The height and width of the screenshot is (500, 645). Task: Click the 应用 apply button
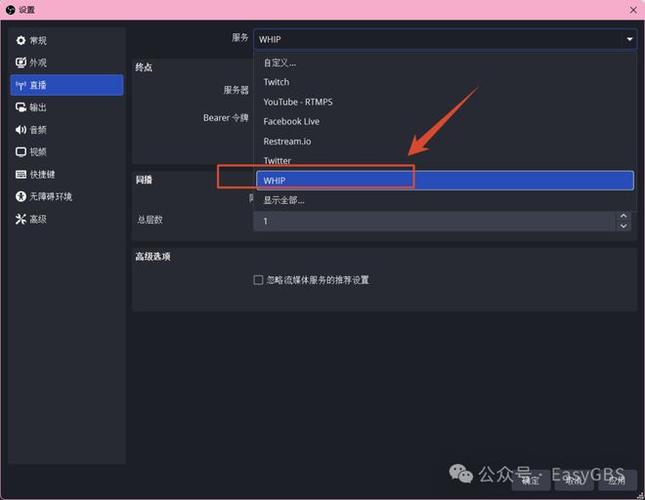point(617,480)
